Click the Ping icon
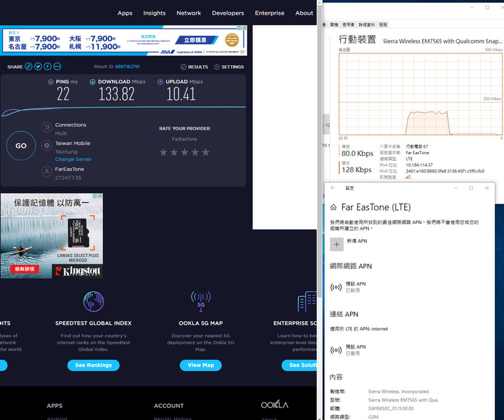 50,82
